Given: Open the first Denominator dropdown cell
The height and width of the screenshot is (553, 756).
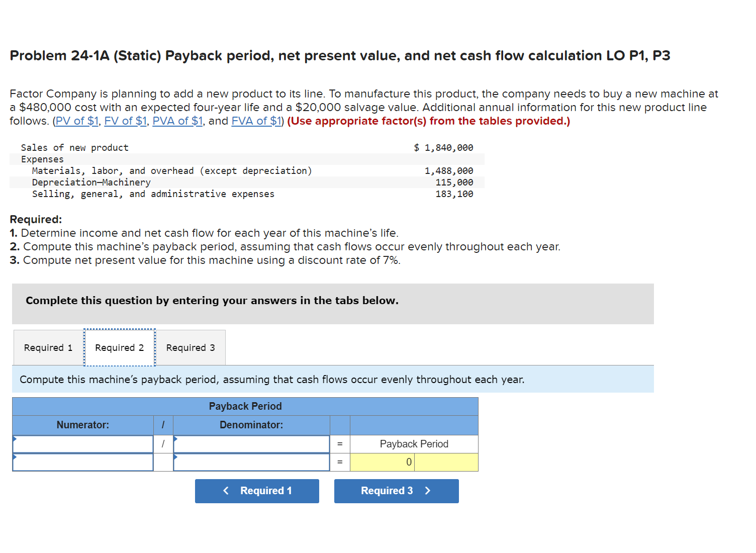Looking at the screenshot, I should [251, 444].
